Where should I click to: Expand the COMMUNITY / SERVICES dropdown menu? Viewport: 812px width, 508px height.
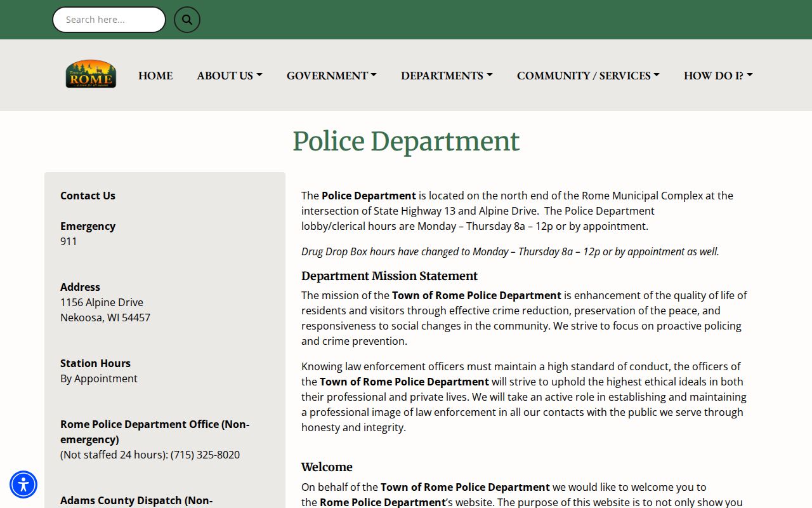(588, 76)
